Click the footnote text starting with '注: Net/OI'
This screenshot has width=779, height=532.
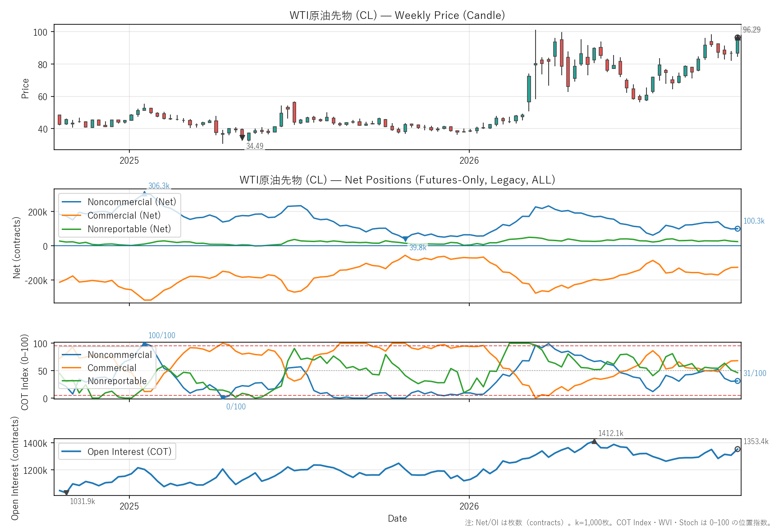click(x=618, y=523)
